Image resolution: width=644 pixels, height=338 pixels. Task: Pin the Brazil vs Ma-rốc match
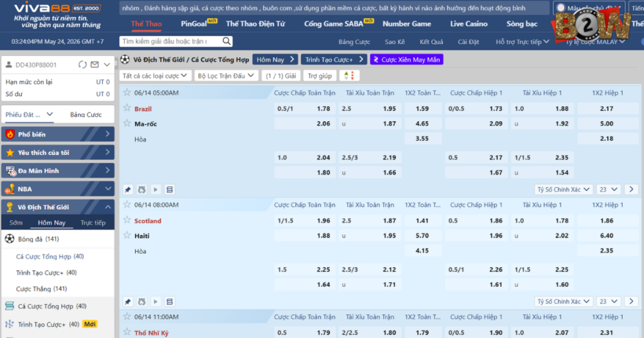[x=128, y=190]
